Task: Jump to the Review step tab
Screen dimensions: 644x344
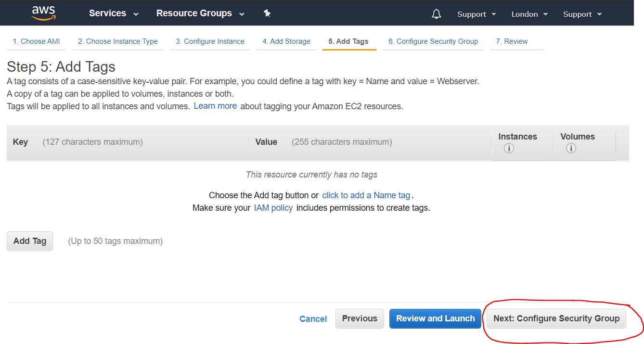Action: [x=512, y=41]
